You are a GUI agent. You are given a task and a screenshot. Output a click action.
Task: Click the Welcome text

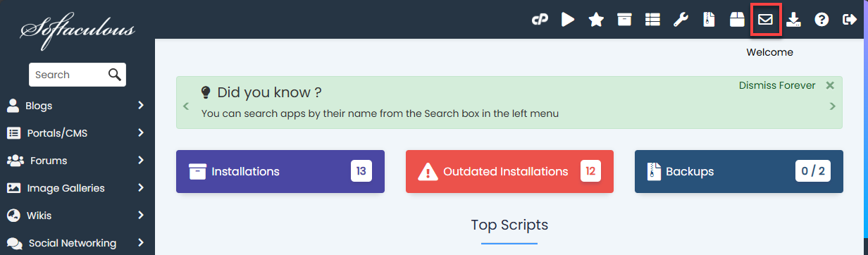pyautogui.click(x=769, y=52)
